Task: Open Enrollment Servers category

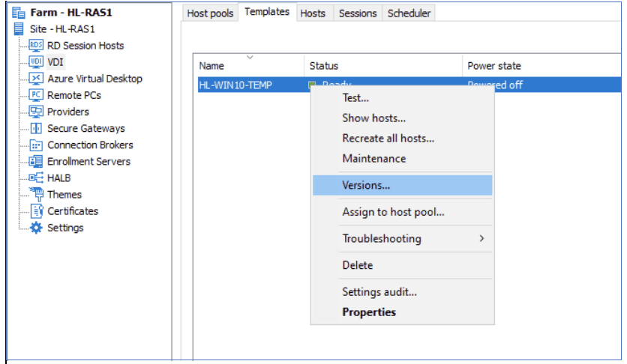Action: (x=88, y=162)
